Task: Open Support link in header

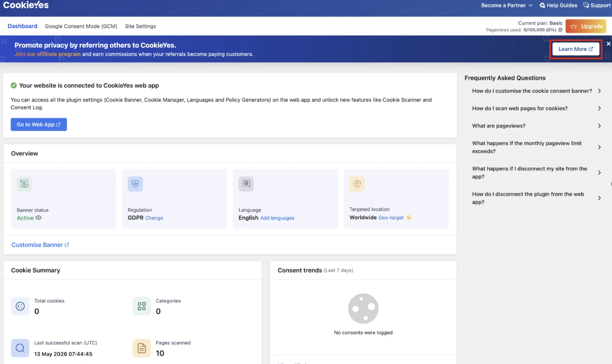Action: [597, 6]
